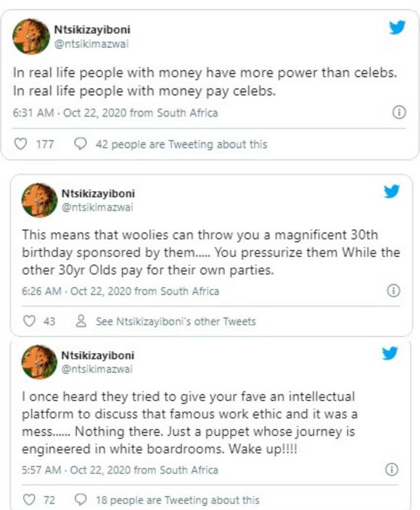Open info icon on the 6:26 AM tweet
Image resolution: width=420 pixels, height=510 pixels.
tap(393, 291)
